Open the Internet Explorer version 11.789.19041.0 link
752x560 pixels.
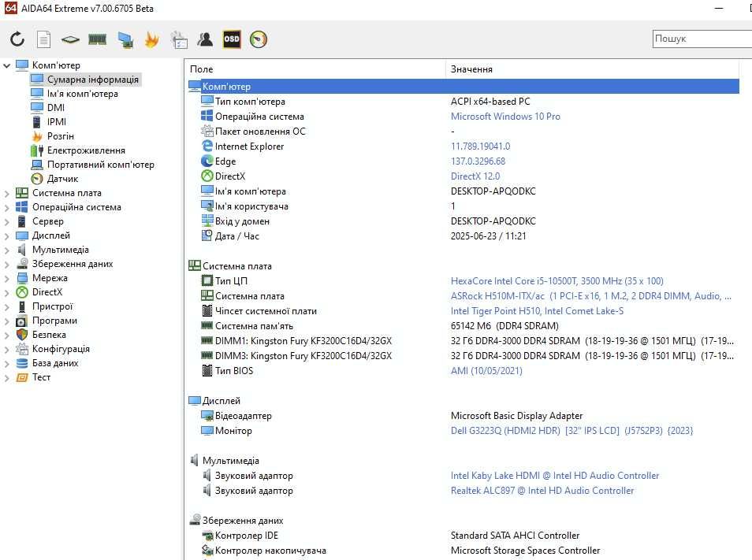(x=480, y=146)
